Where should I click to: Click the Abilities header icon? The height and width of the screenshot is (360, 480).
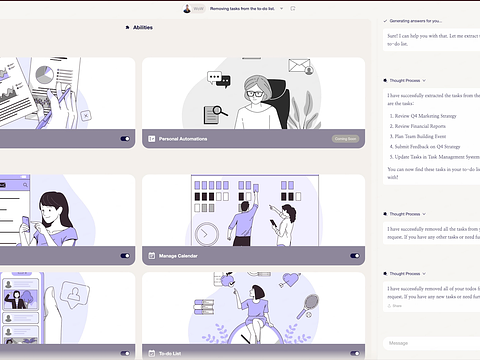point(127,28)
